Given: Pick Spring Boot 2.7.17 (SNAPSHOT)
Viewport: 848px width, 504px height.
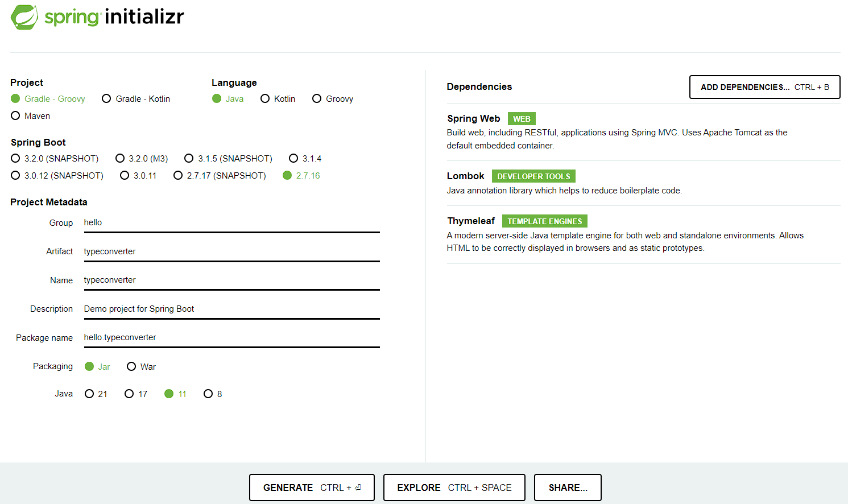Looking at the screenshot, I should click(x=220, y=176).
